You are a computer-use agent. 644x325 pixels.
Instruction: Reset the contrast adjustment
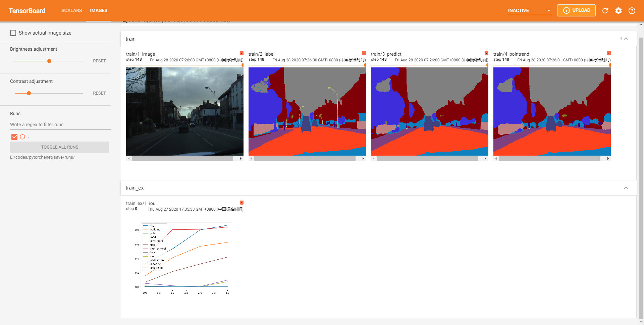pos(99,93)
